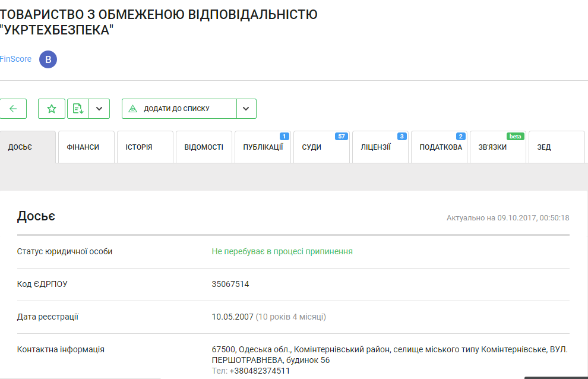Image resolution: width=588 pixels, height=379 pixels.
Task: Open the Фінанси tab
Action: pyautogui.click(x=83, y=147)
